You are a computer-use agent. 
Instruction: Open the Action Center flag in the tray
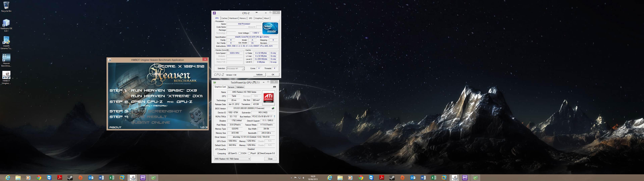296,178
